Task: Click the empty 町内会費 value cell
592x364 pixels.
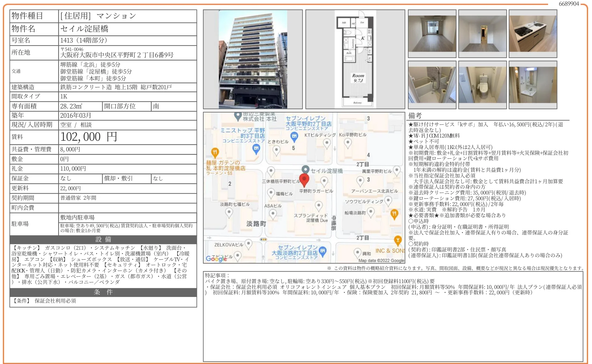Action: pyautogui.click(x=127, y=208)
